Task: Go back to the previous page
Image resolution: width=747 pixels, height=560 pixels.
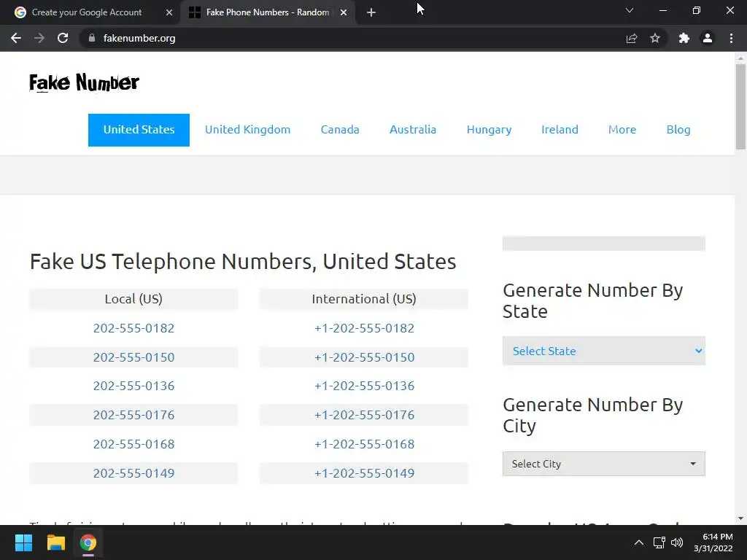Action: point(16,38)
